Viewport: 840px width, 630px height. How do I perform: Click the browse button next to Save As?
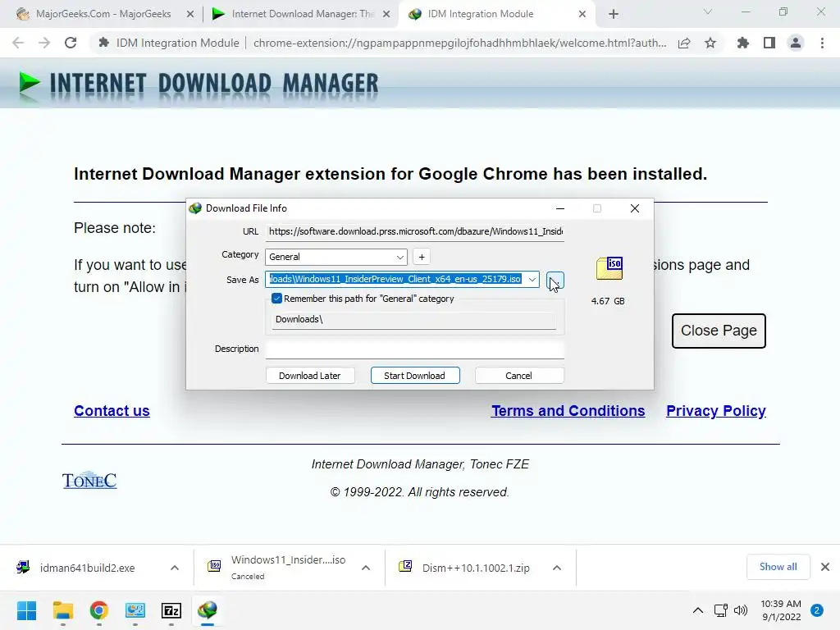(x=555, y=280)
